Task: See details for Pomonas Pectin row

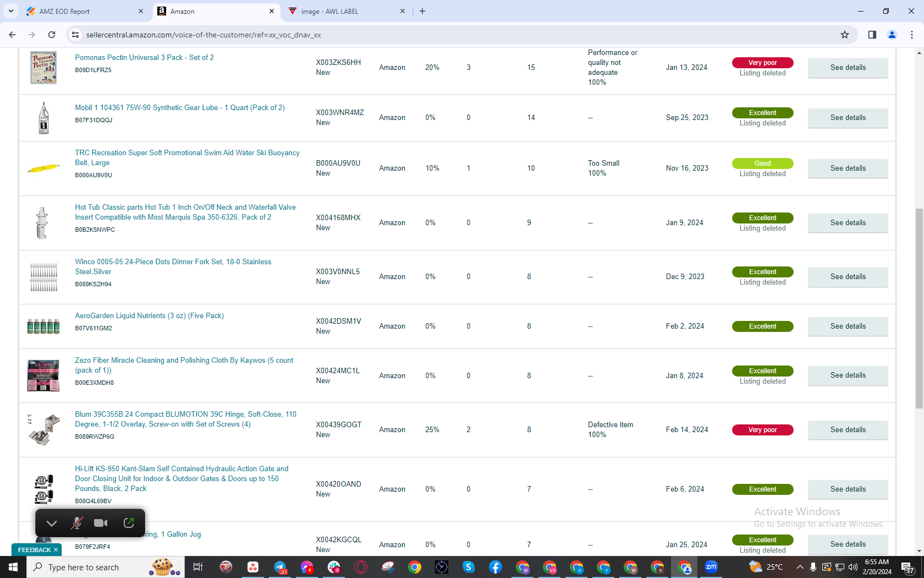Action: click(x=848, y=68)
